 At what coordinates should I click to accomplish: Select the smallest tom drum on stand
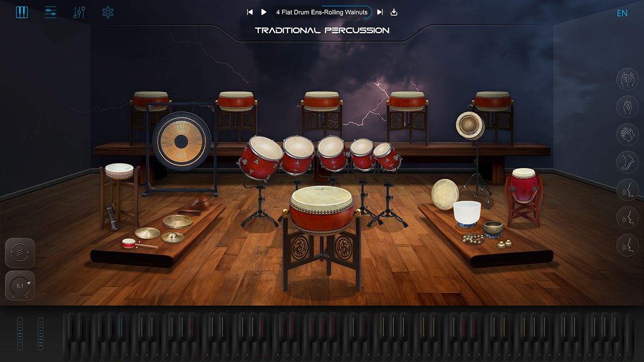pyautogui.click(x=387, y=156)
